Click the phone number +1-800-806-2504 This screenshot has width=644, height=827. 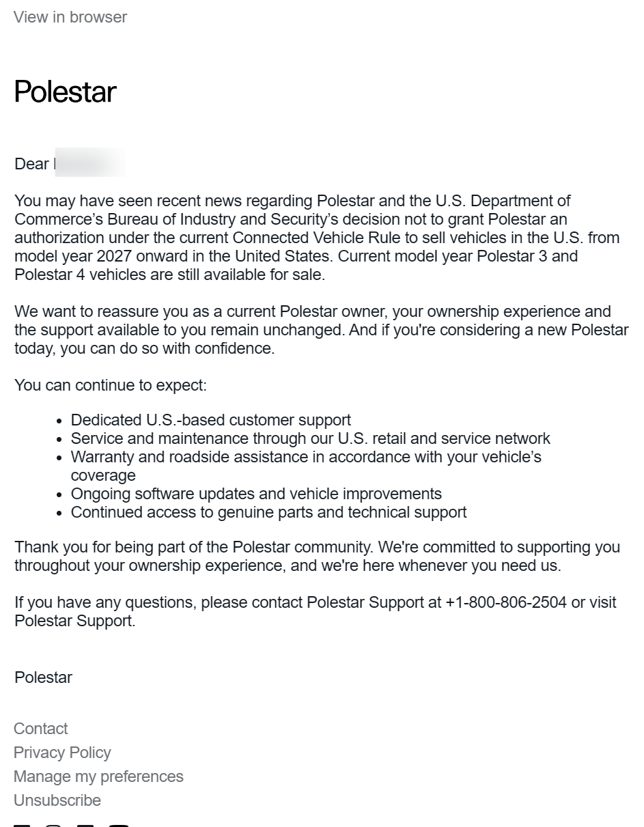click(x=506, y=602)
